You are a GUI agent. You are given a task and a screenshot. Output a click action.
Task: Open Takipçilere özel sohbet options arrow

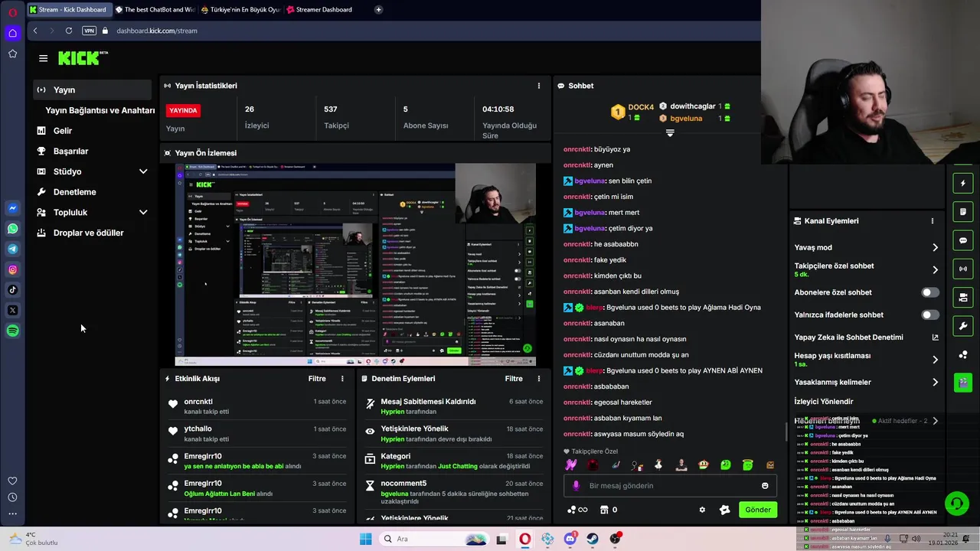(935, 269)
